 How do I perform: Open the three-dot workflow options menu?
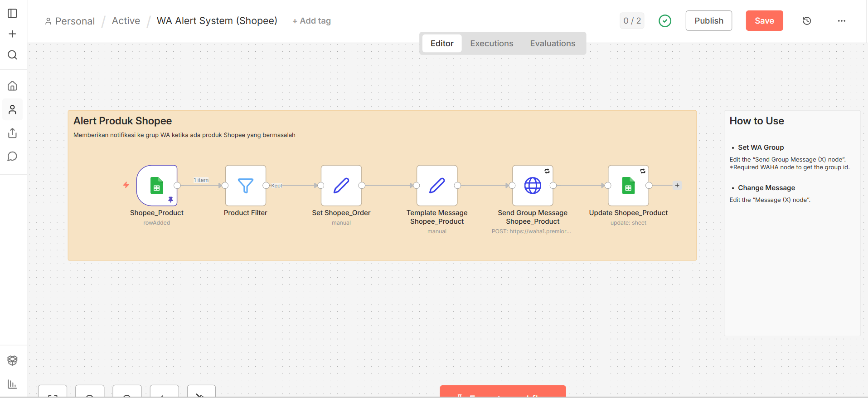(x=841, y=21)
